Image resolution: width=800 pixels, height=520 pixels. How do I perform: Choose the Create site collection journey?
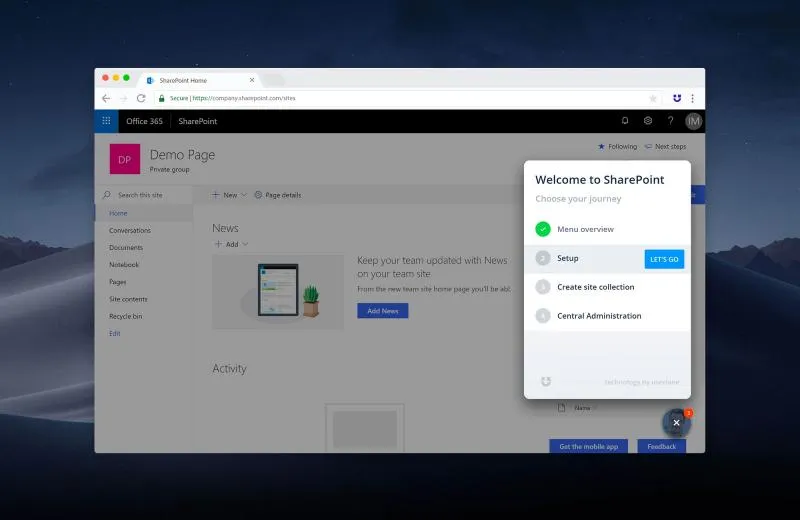tap(607, 287)
